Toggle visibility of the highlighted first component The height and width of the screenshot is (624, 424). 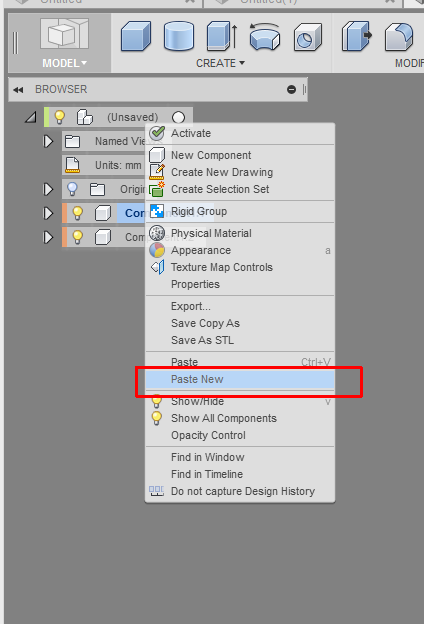point(77,213)
